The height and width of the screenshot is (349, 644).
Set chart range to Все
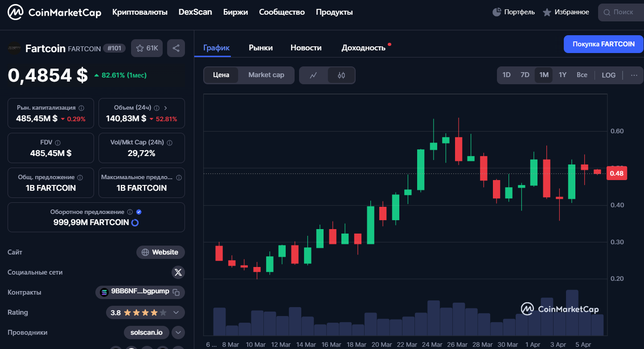point(582,75)
